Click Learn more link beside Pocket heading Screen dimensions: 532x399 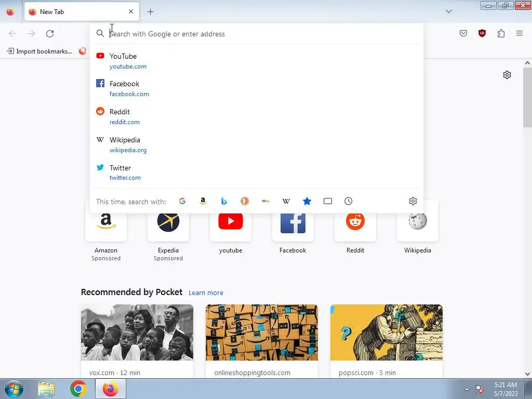click(x=206, y=292)
